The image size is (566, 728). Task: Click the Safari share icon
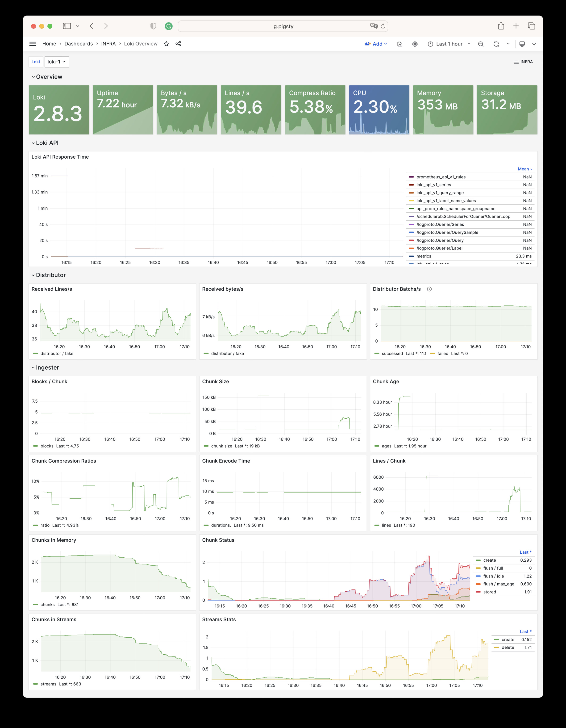point(501,26)
